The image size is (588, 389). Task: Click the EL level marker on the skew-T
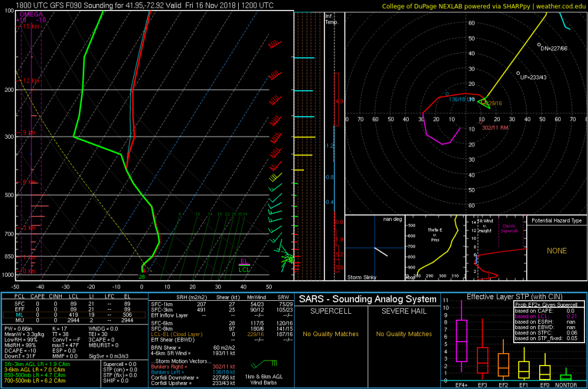pos(244,261)
